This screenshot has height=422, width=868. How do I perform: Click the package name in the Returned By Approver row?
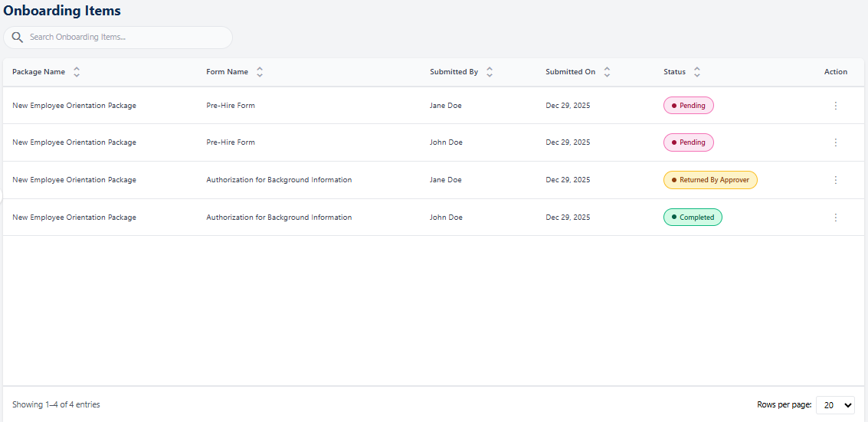74,180
